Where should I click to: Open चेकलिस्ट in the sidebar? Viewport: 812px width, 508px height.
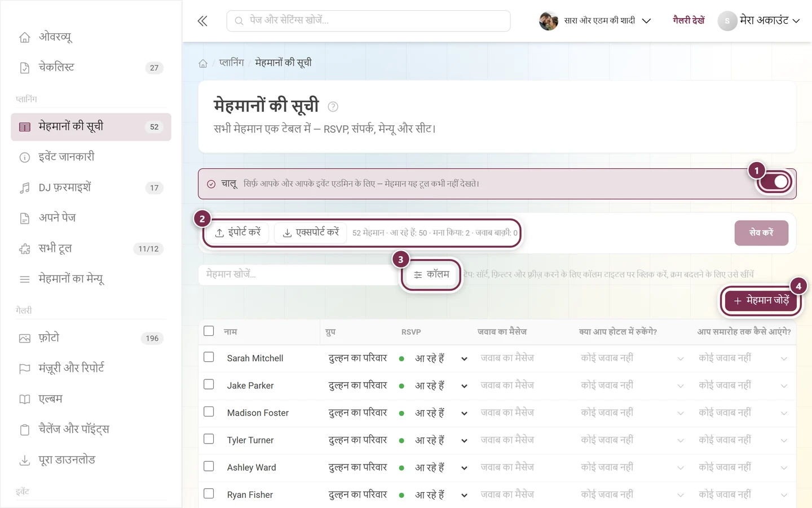tap(91, 68)
